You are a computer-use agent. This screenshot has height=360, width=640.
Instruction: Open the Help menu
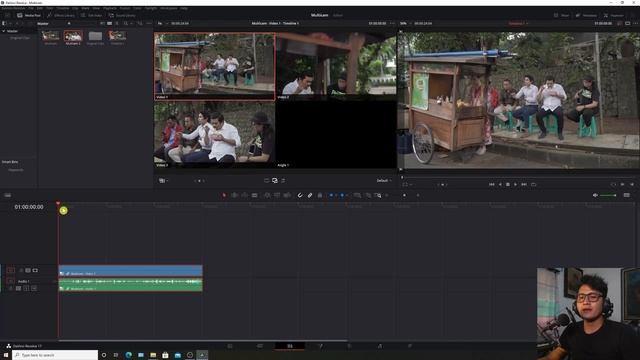(184, 8)
